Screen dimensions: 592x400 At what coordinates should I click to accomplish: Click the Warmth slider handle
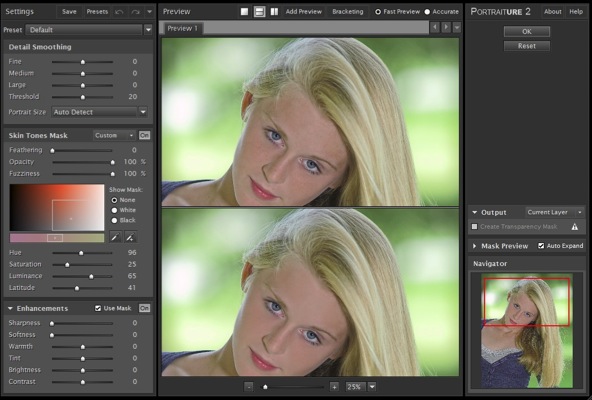click(83, 347)
